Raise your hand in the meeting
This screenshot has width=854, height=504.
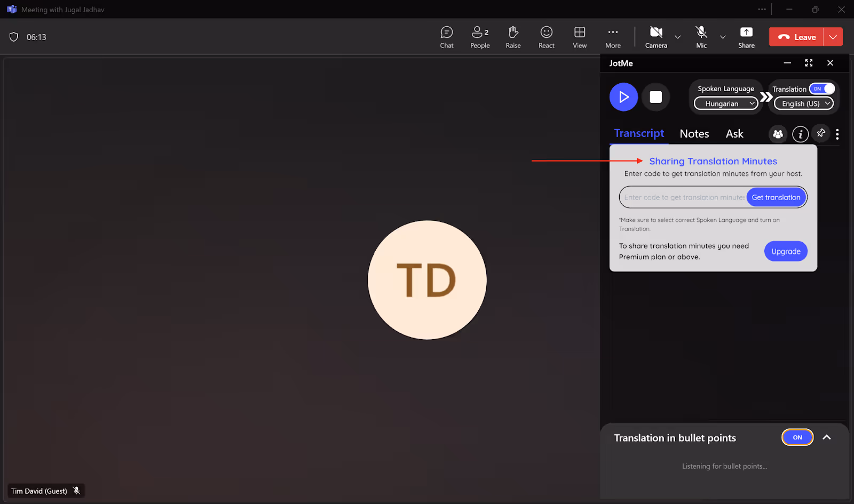[x=513, y=37]
